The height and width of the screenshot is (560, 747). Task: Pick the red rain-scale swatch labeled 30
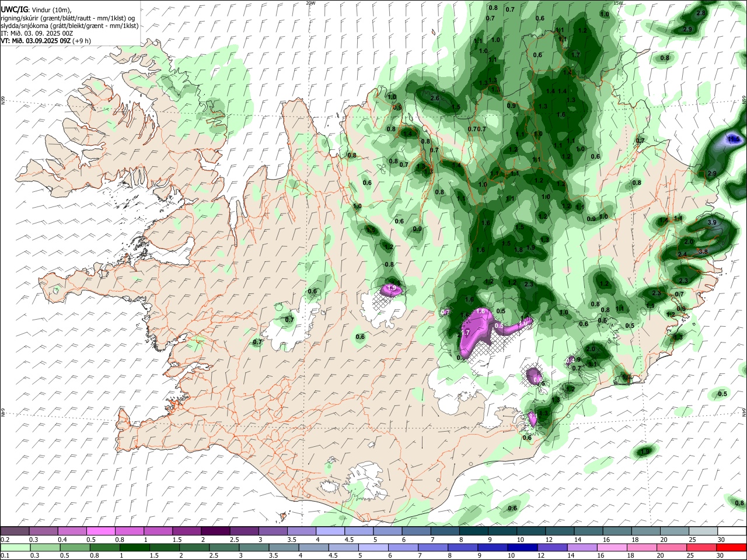coord(731,547)
